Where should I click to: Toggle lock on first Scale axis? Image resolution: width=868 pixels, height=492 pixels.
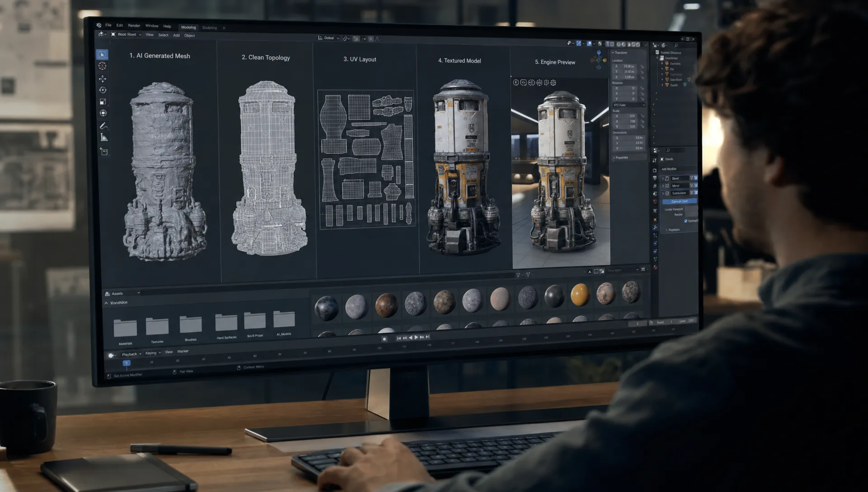pos(642,116)
